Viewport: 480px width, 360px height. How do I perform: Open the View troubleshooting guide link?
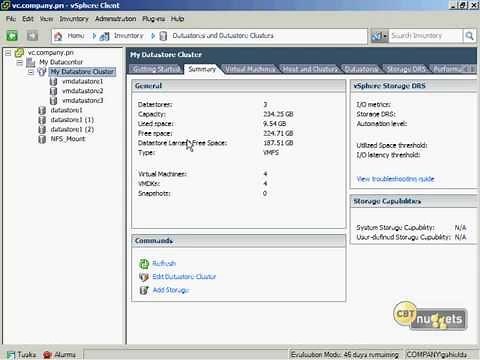click(395, 179)
